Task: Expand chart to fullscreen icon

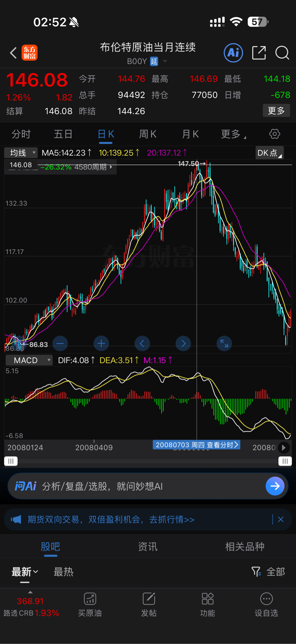Action: pyautogui.click(x=224, y=343)
